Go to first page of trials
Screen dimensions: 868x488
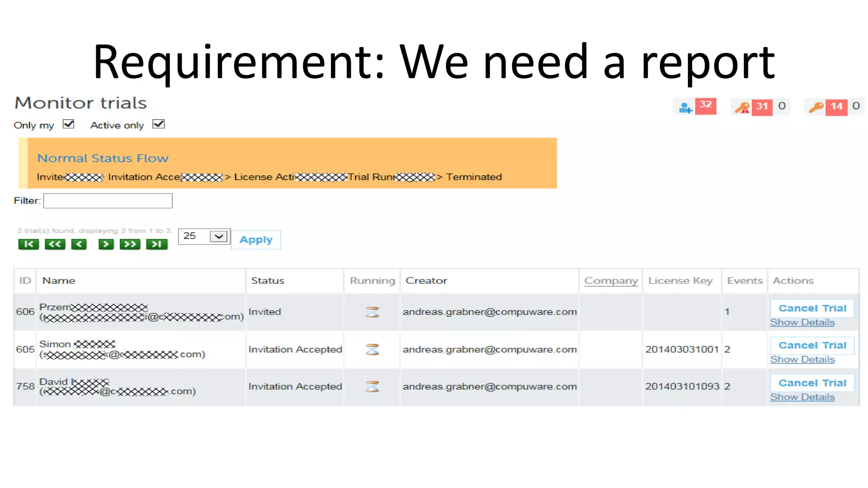[28, 244]
